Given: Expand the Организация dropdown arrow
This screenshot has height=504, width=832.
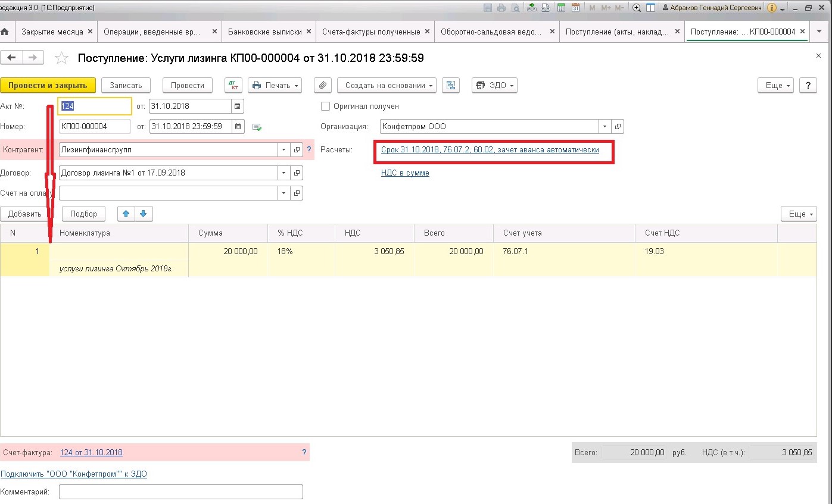Looking at the screenshot, I should [x=605, y=127].
